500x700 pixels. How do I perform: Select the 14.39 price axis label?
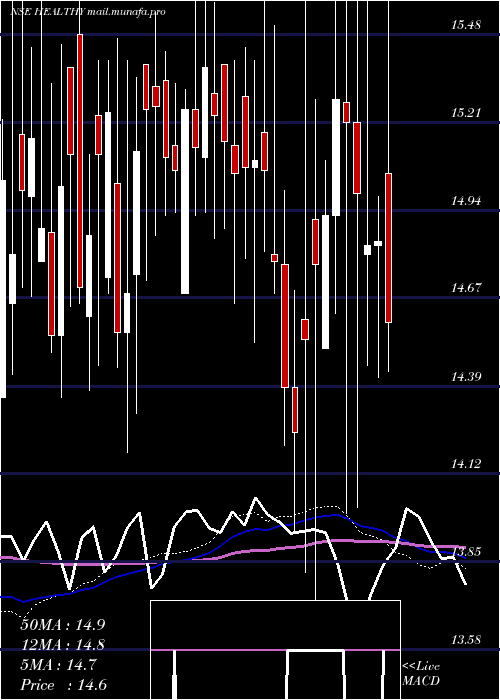pos(466,376)
